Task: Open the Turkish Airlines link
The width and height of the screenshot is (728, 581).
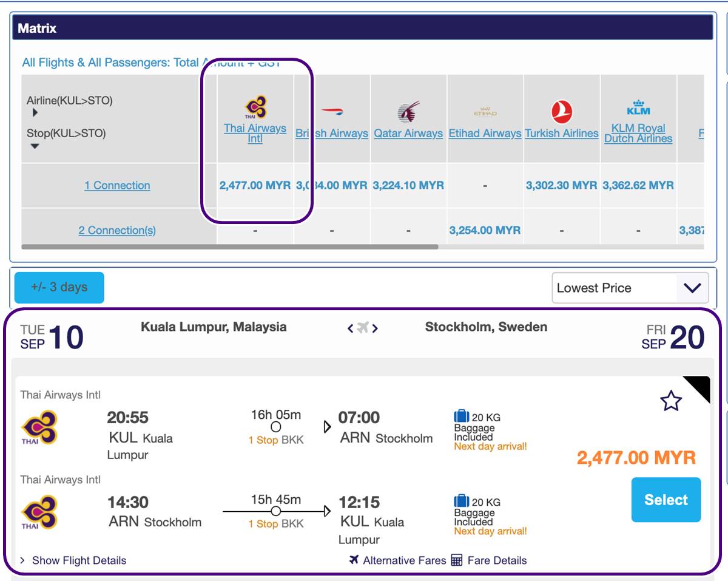Action: coord(562,134)
